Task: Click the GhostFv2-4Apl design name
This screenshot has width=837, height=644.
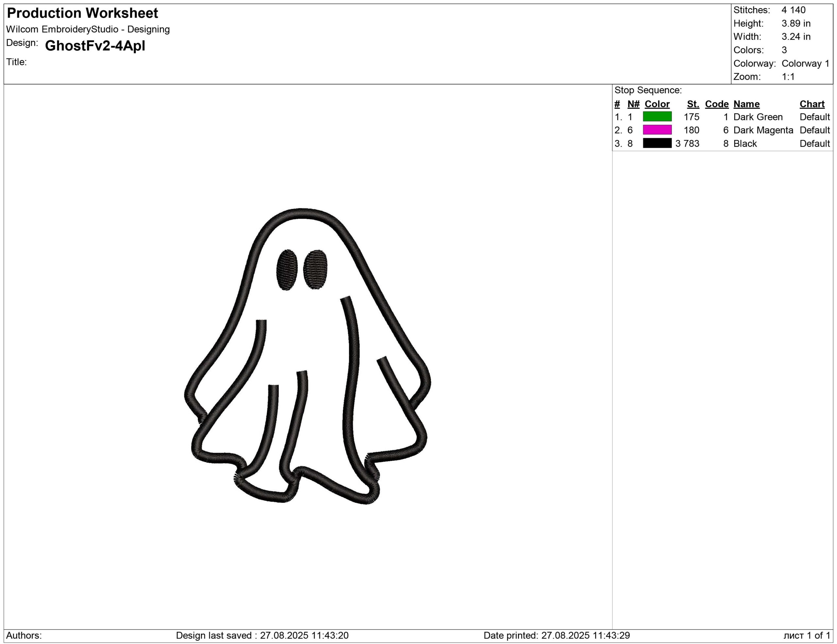Action: coord(95,46)
